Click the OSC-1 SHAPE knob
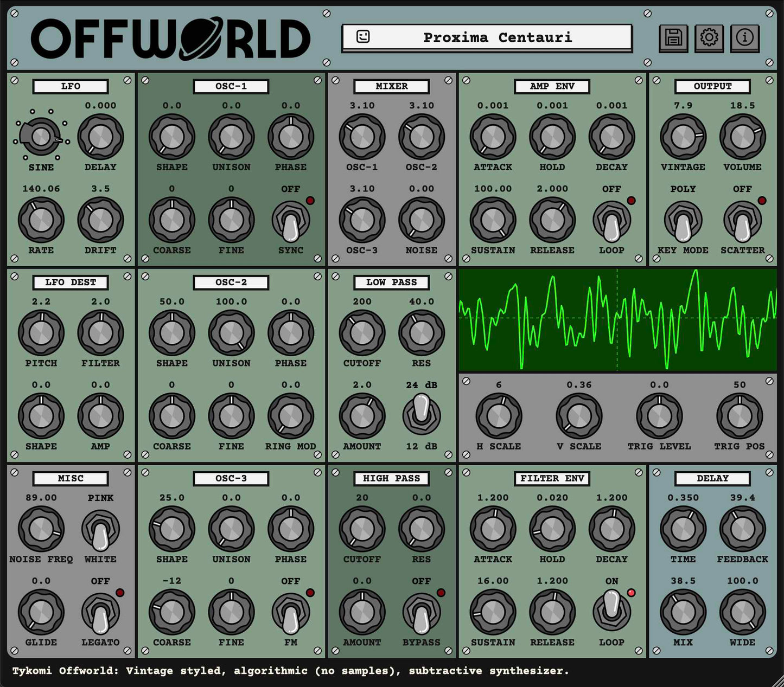 pyautogui.click(x=172, y=137)
